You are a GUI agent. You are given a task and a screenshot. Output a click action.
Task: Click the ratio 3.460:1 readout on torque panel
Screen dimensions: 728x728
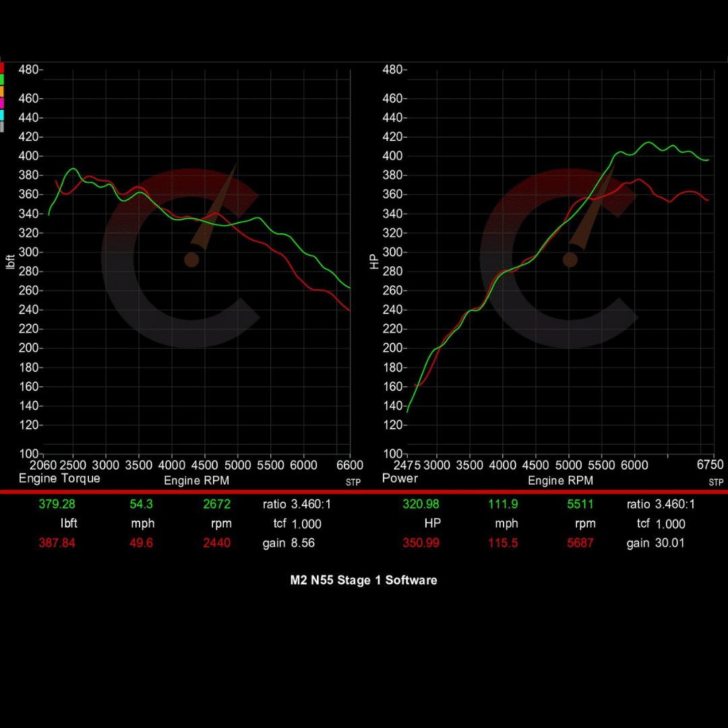click(297, 504)
